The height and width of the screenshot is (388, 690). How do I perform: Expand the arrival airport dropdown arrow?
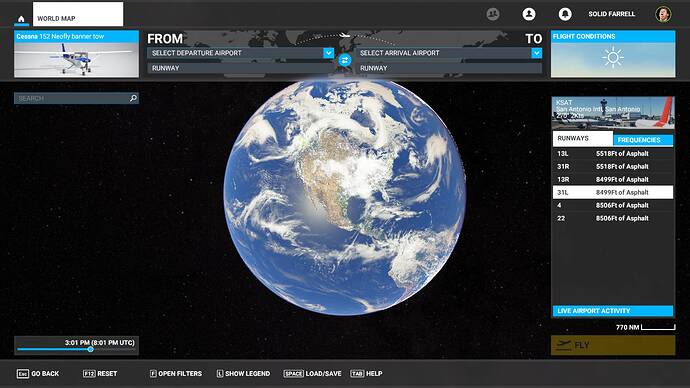coord(536,53)
